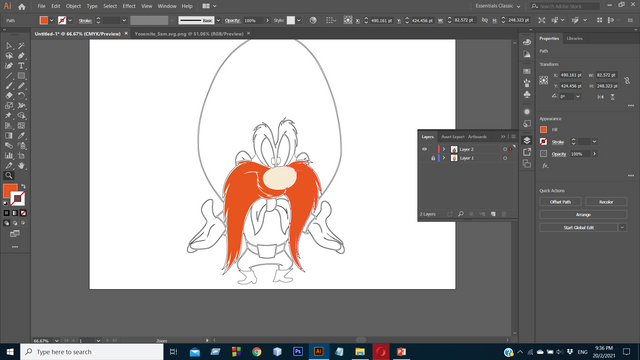The height and width of the screenshot is (360, 640).
Task: Click target circle for Layer 2
Action: [x=505, y=149]
